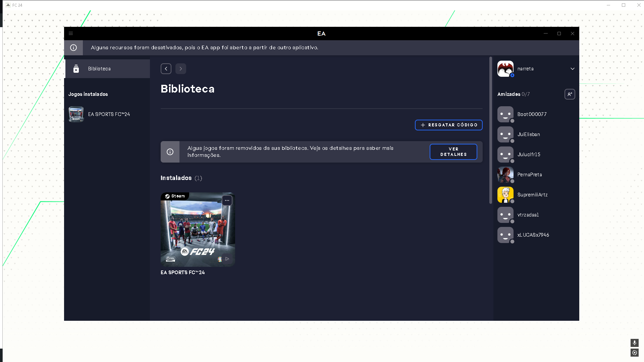The image size is (644, 362).
Task: Select friend SupremiiiArtz in the list
Action: (532, 195)
